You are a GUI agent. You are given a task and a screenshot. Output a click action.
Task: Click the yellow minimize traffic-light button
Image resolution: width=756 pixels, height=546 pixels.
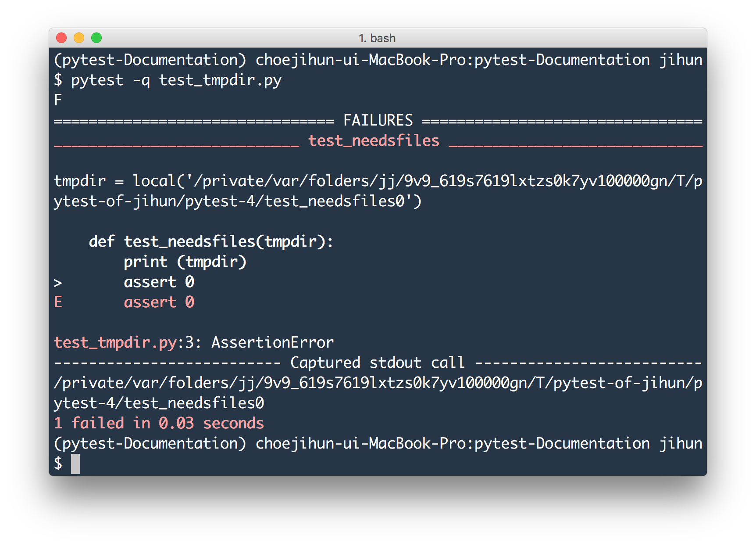point(79,38)
